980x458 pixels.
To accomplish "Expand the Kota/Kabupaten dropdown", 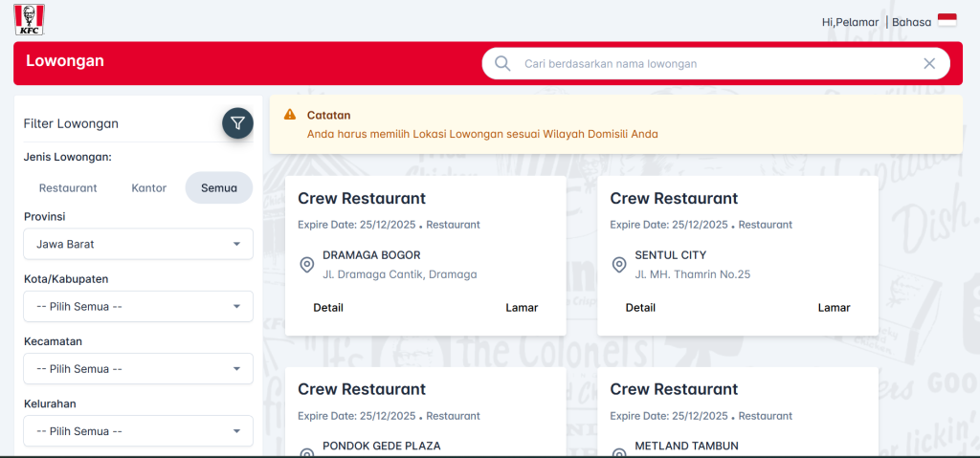I will 138,307.
